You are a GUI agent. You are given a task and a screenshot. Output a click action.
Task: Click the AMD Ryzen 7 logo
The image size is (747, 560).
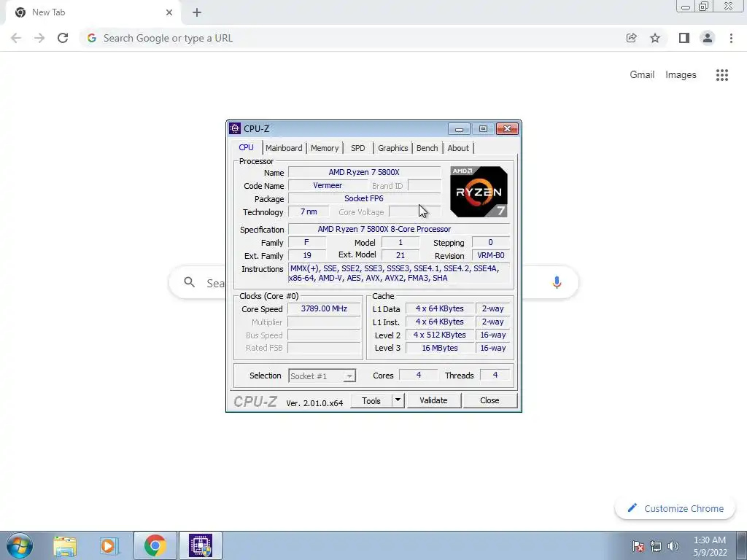pos(479,192)
